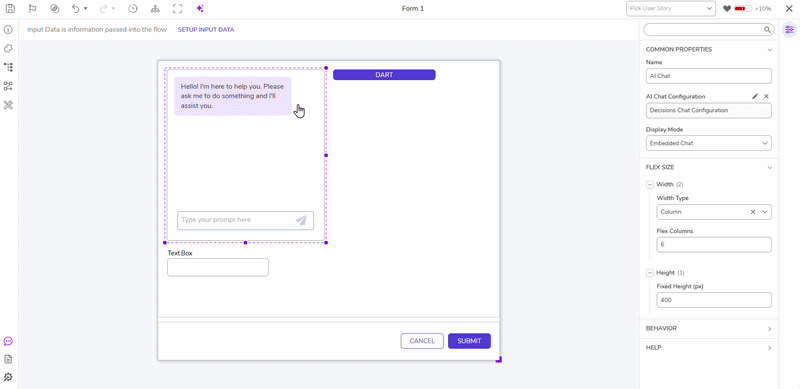Open the flow steps icon in sidebar

8,86
